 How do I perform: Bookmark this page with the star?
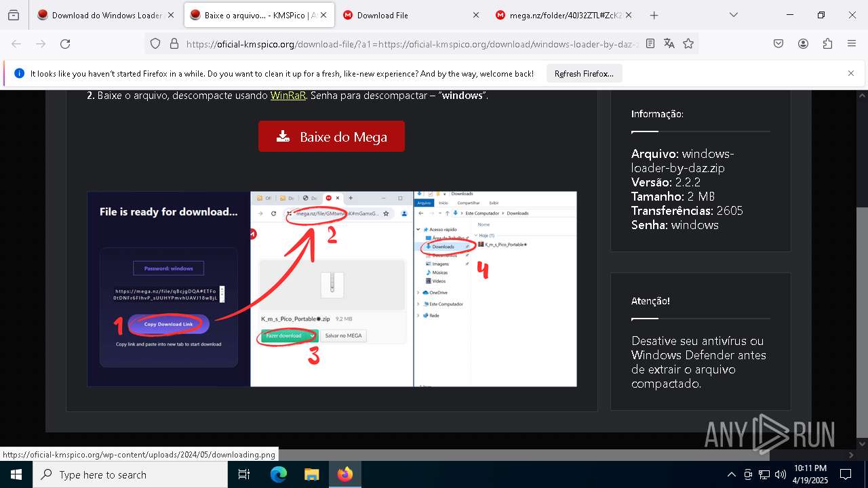pos(688,43)
